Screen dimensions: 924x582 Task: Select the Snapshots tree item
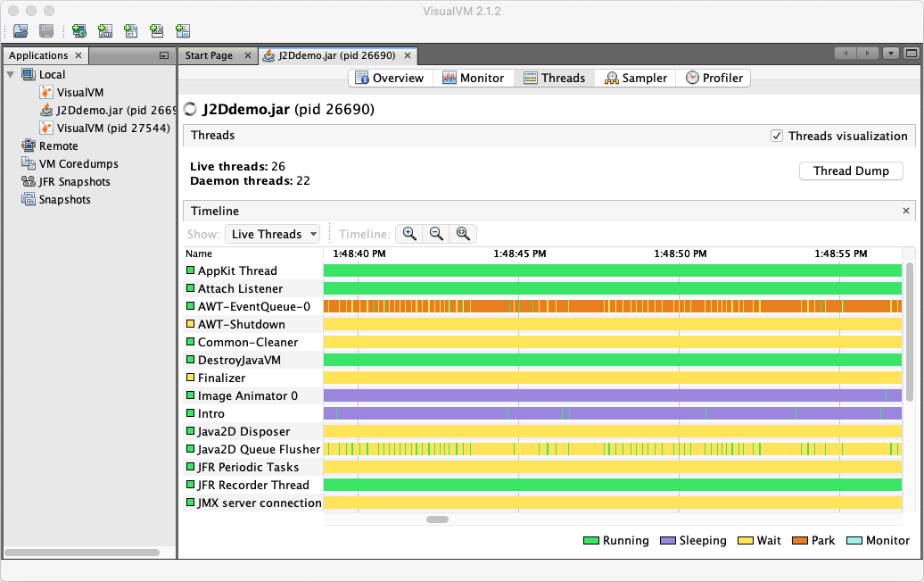click(65, 199)
